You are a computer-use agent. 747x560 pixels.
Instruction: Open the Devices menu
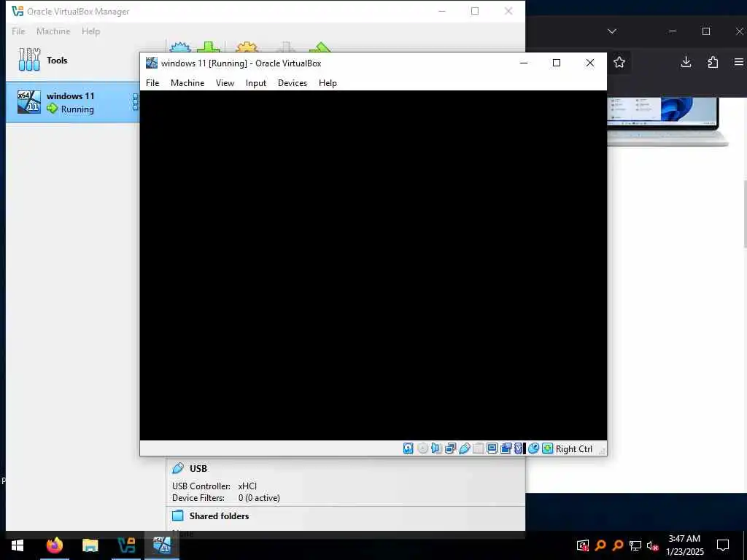293,83
